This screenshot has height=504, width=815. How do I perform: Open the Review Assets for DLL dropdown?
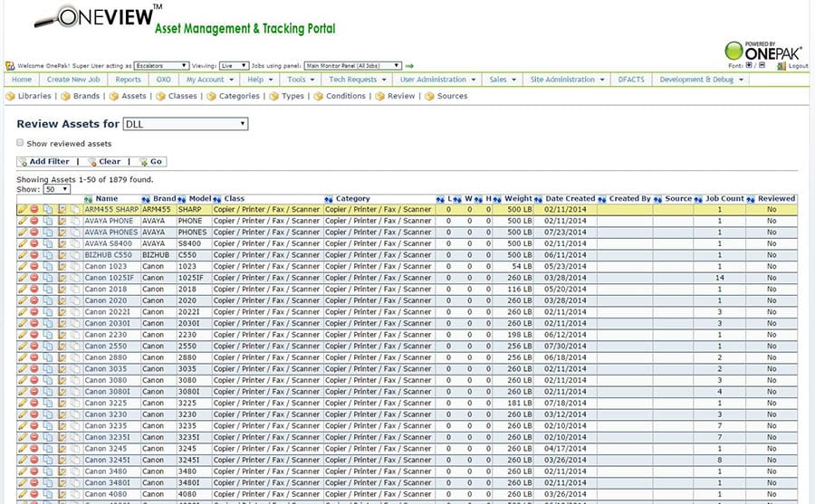(186, 124)
